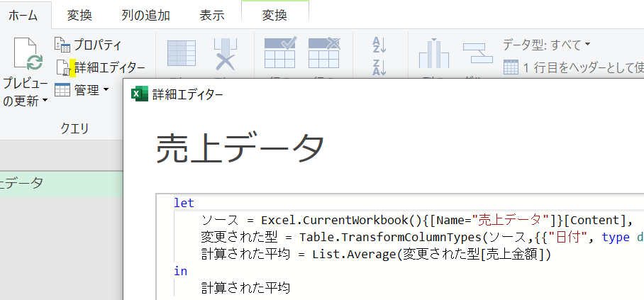Open the first Transform (変換) ribbon tab
The width and height of the screenshot is (644, 300).
pyautogui.click(x=79, y=16)
